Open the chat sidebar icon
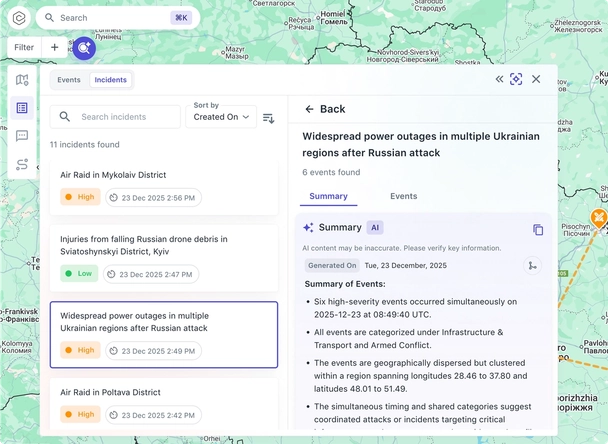This screenshot has height=444, width=608. pyautogui.click(x=22, y=136)
